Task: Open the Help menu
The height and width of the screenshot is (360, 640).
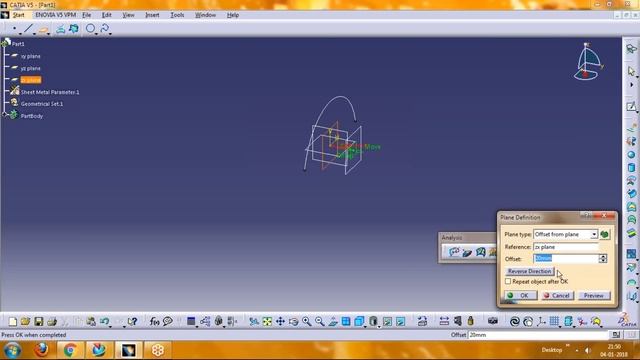Action: pyautogui.click(x=233, y=15)
